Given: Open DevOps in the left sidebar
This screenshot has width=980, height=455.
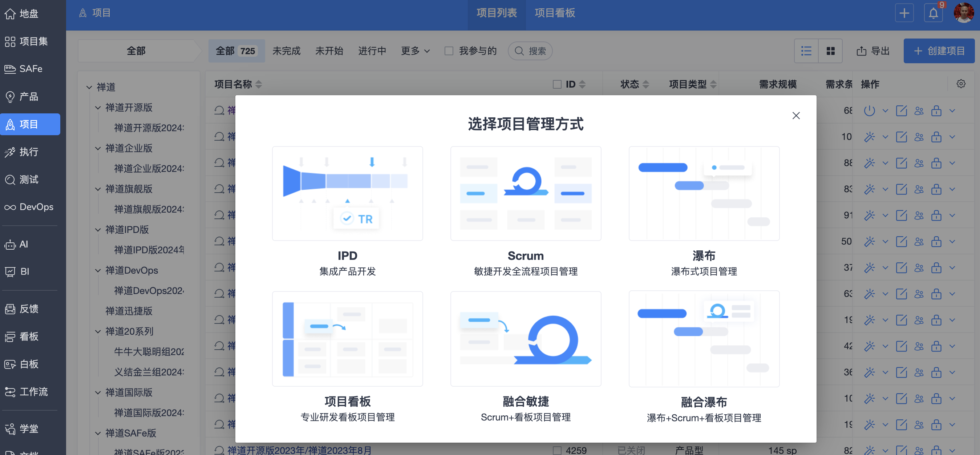Looking at the screenshot, I should [30, 207].
